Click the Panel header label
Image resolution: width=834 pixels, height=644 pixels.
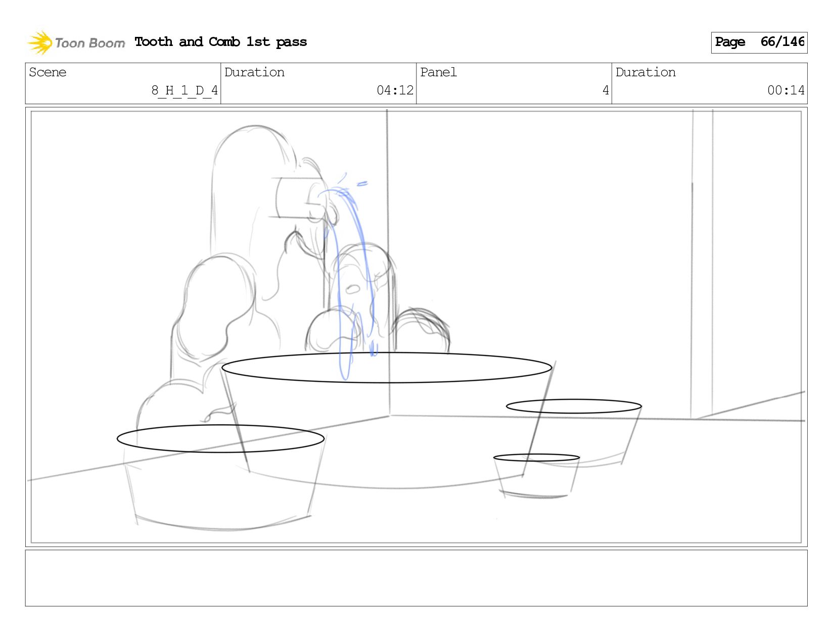pyautogui.click(x=438, y=72)
